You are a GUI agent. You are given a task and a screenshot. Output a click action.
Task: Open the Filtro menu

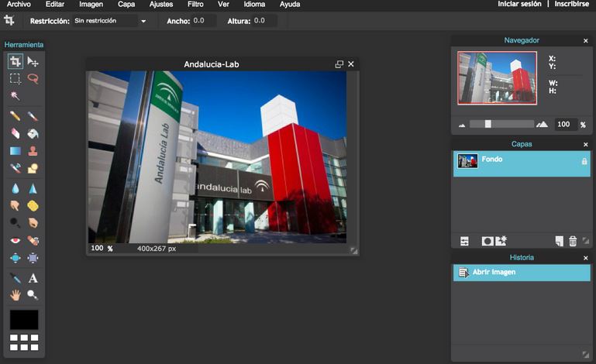[x=195, y=4]
